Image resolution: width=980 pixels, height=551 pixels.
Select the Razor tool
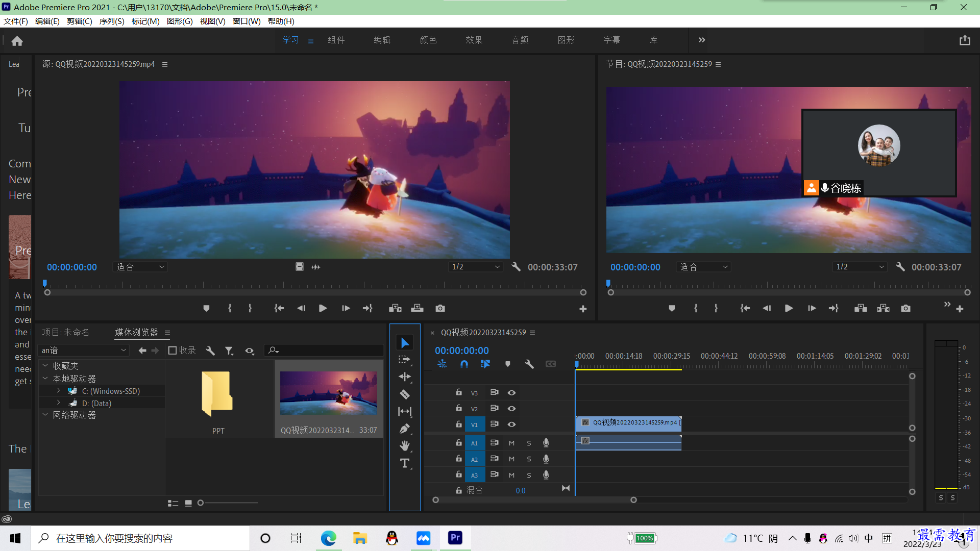click(405, 394)
